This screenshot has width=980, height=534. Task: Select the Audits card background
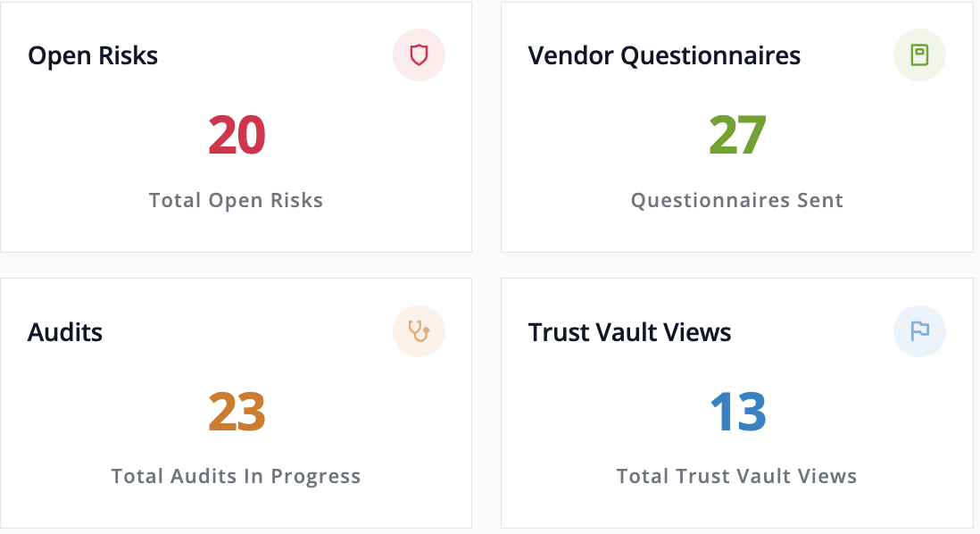tap(237, 404)
